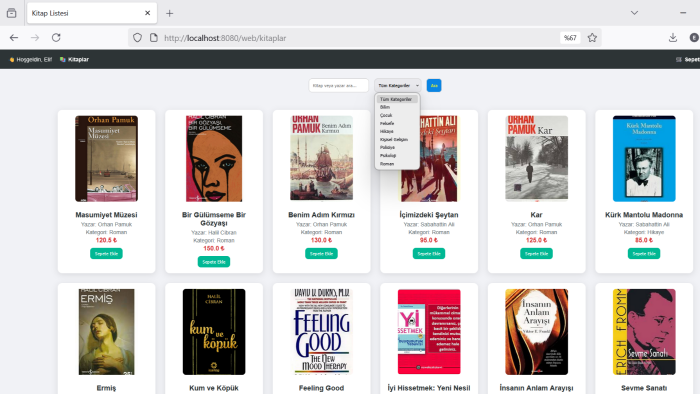Image resolution: width=700 pixels, height=394 pixels.
Task: Click the İçimizdeki Şeytan title text
Action: 429,215
